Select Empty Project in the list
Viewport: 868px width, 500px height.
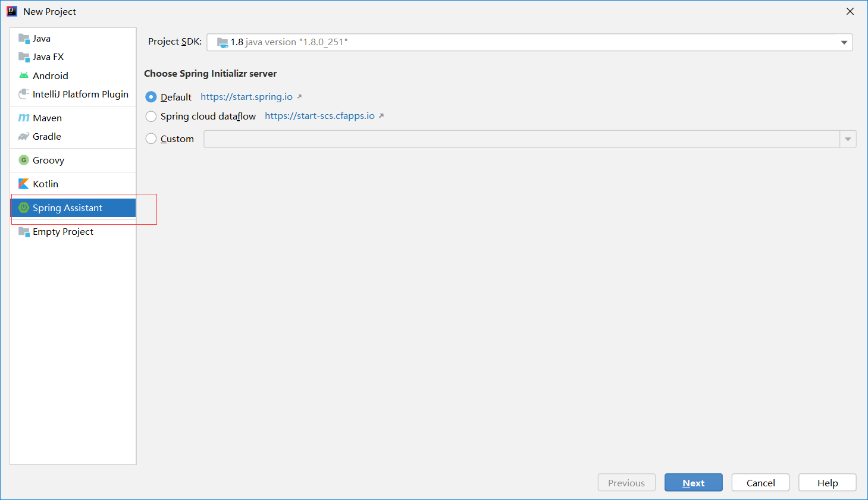click(x=62, y=232)
